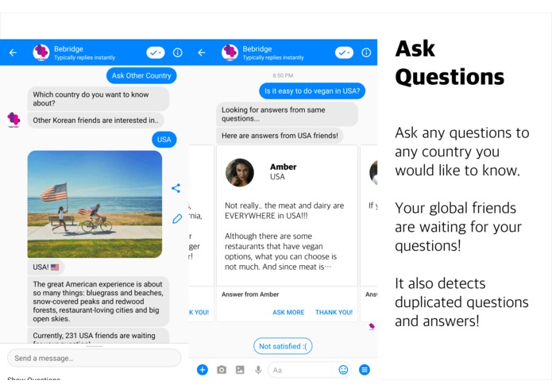Click ASK MORE on Amber's answer
Image resolution: width=552 pixels, height=392 pixels.
tap(288, 312)
